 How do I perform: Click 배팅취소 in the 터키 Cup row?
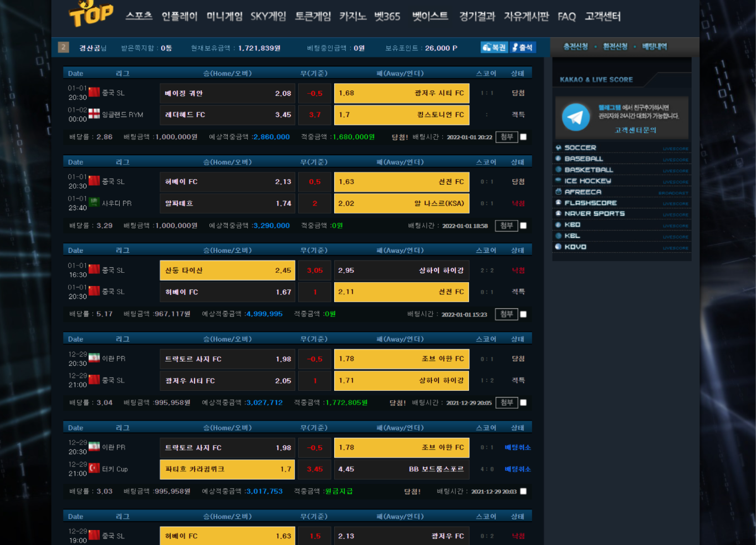click(518, 469)
